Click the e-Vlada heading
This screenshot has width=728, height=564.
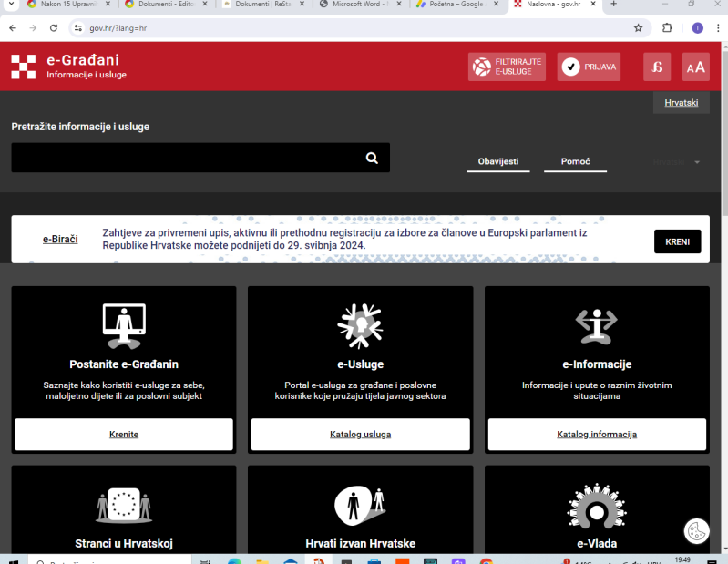pos(597,544)
